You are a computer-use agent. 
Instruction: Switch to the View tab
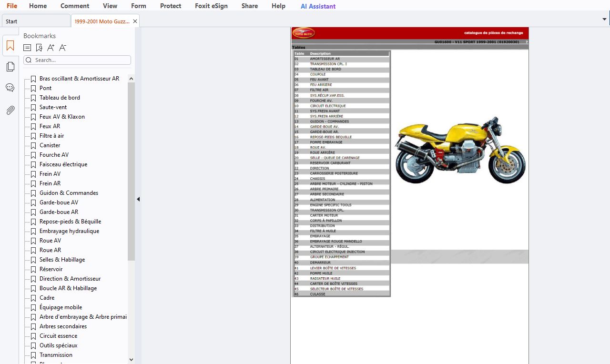[110, 6]
